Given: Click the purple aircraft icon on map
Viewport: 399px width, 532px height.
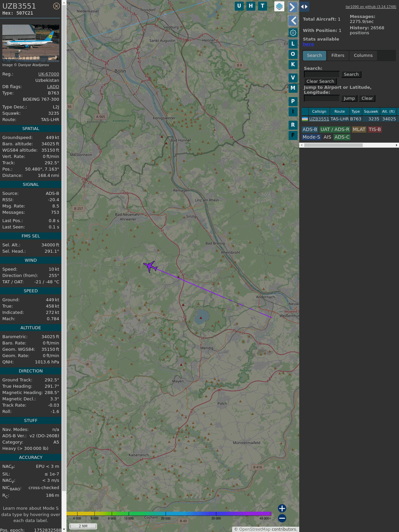Looking at the screenshot, I should pyautogui.click(x=151, y=266).
